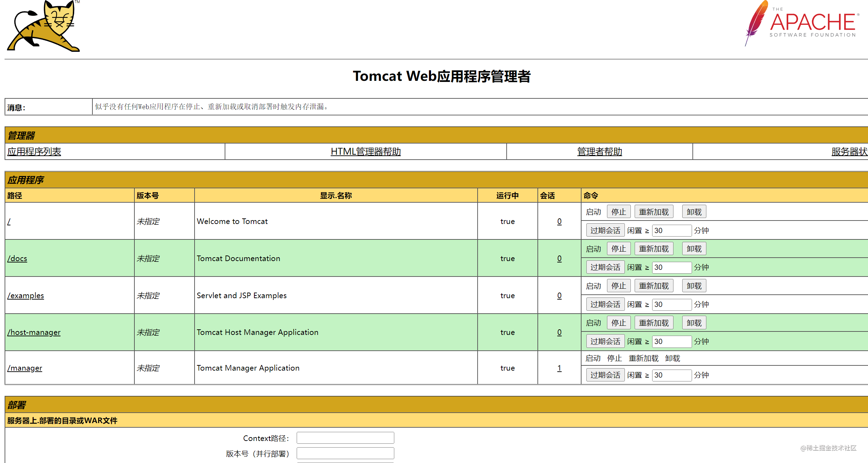
Task: Start the /host-manager application
Action: pos(593,322)
